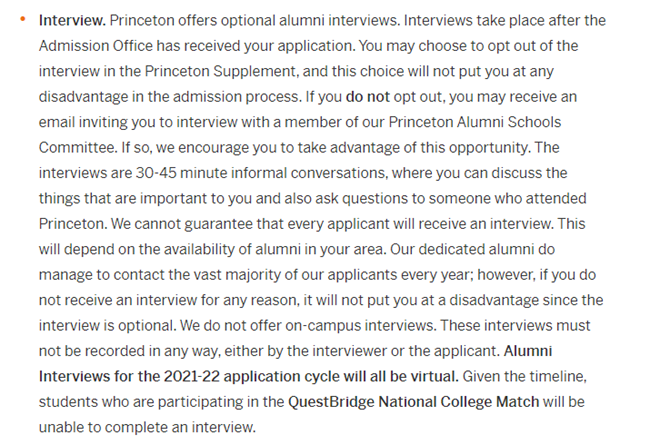650x445 pixels.
Task: Click the bold 'do not' text
Action: 367,97
